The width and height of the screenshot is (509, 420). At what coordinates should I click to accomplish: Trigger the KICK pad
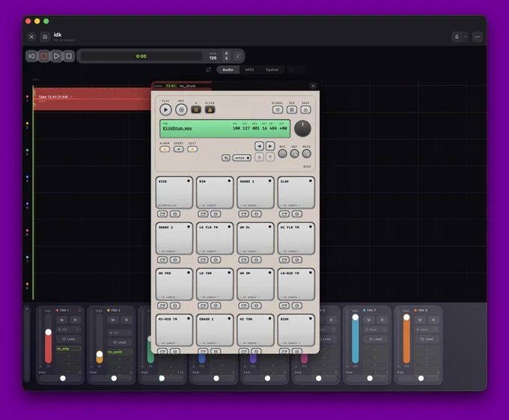pos(174,192)
